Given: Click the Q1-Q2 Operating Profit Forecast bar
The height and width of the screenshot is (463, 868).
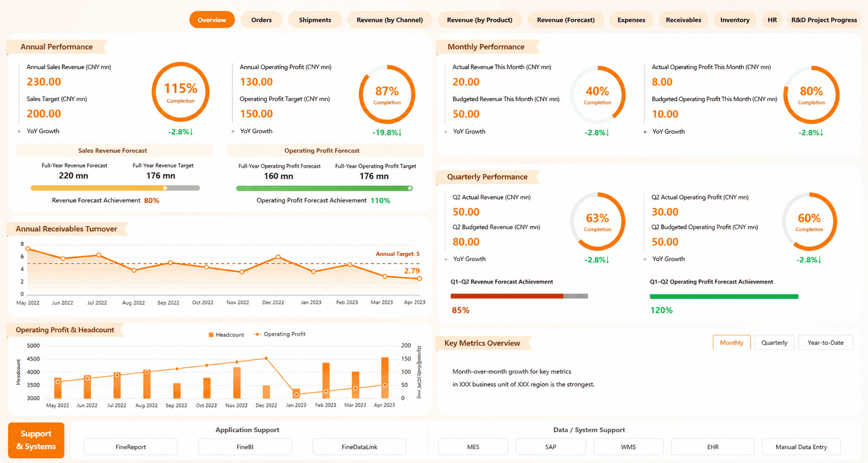Looking at the screenshot, I should click(724, 297).
